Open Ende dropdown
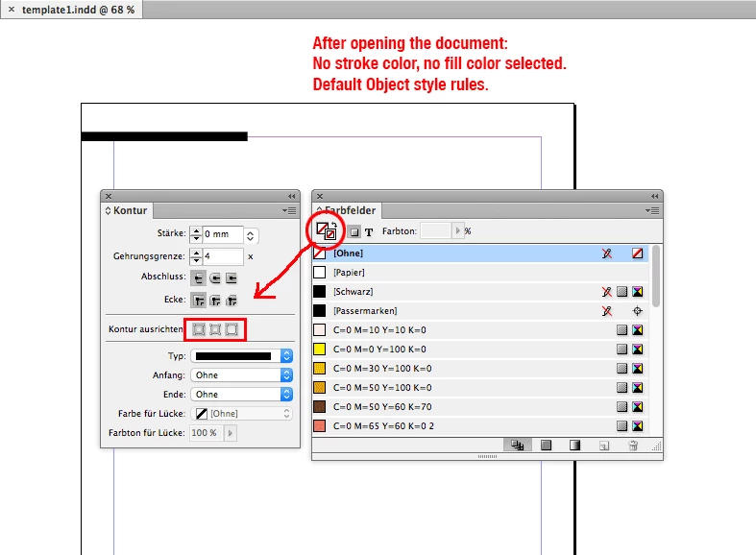Screen dimensions: 756x555 (x=241, y=395)
